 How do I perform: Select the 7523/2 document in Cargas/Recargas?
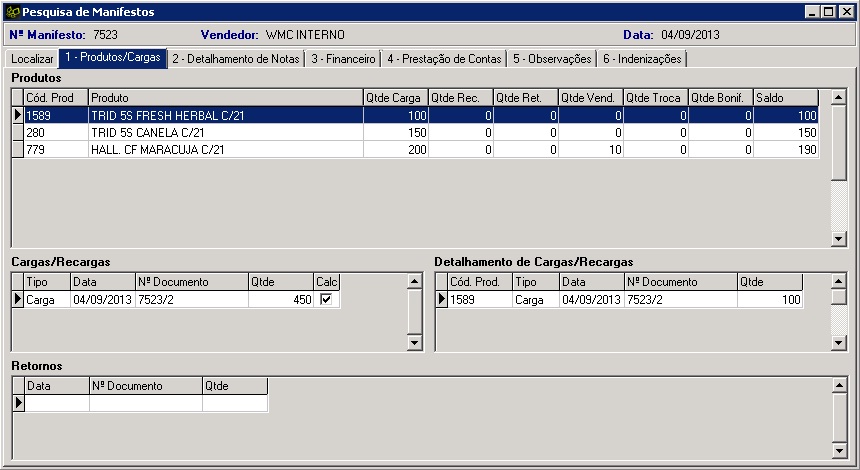(x=190, y=299)
